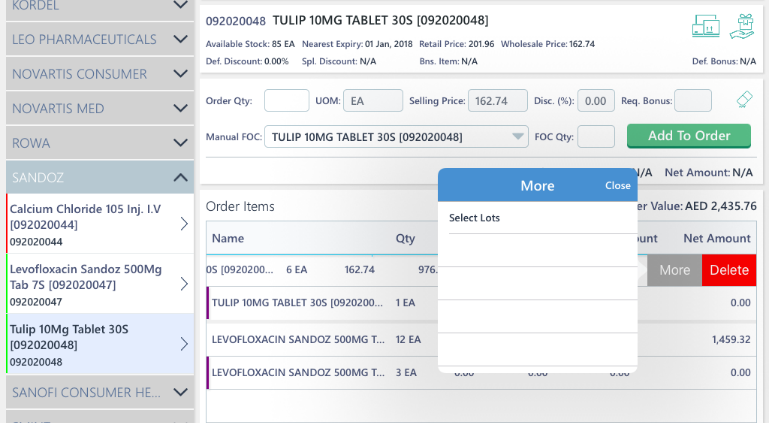Expand the NOVARTIS MED category
Viewport: 769px width, 423px height.
point(180,108)
